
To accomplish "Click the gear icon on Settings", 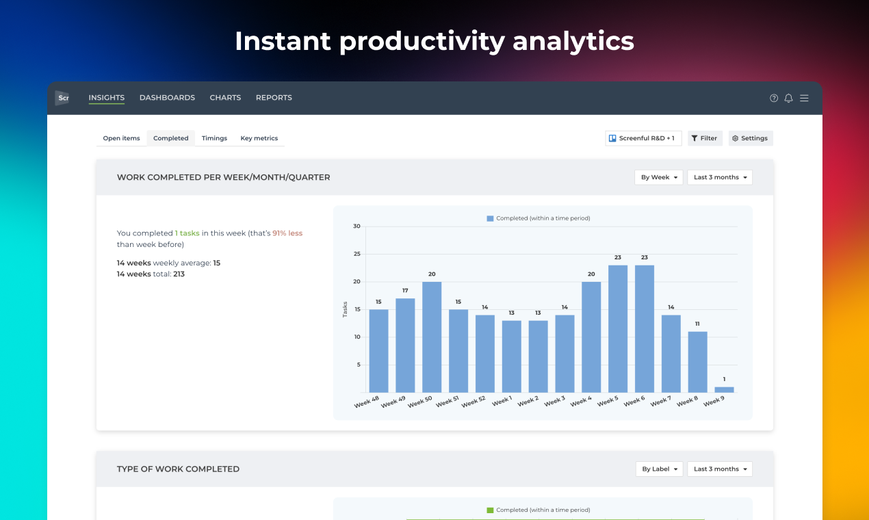I will 735,138.
